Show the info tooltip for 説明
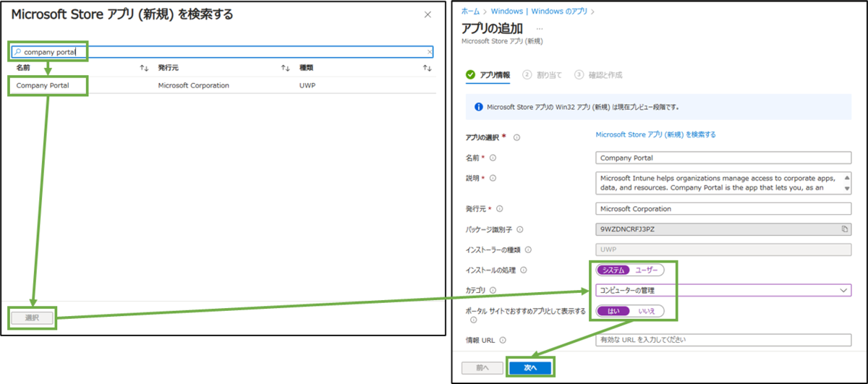868x384 pixels. (x=493, y=177)
